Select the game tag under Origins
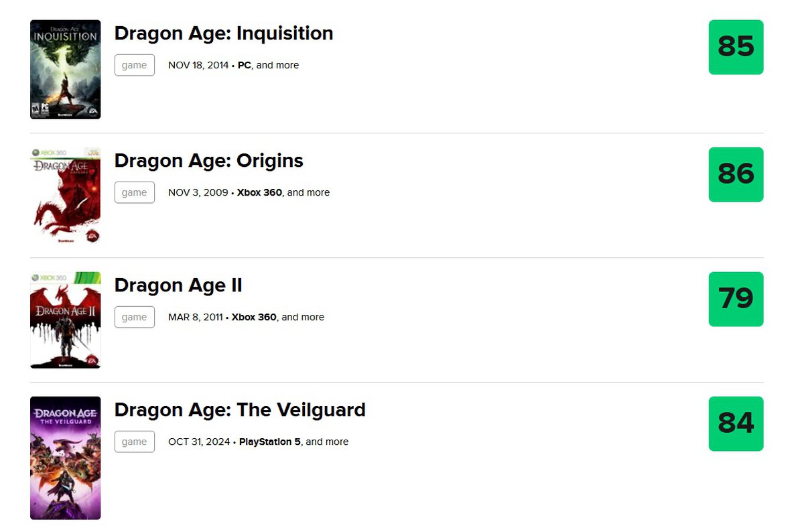The width and height of the screenshot is (804, 532). pos(134,192)
